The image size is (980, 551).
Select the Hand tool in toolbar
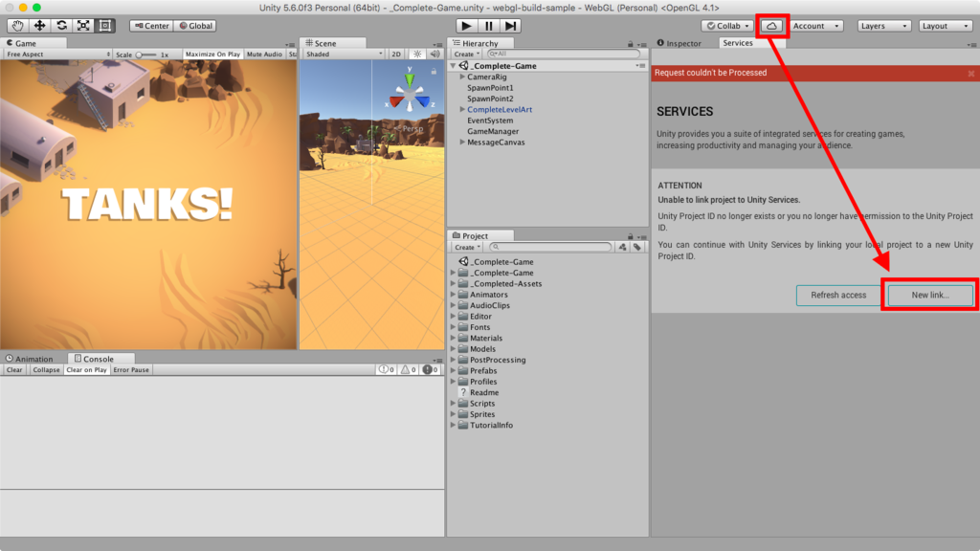coord(17,26)
